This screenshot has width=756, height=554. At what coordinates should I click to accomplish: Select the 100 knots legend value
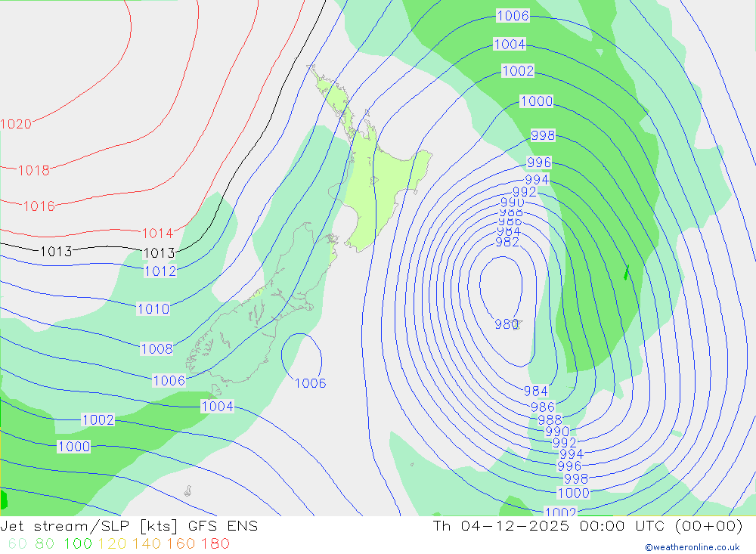click(x=78, y=543)
